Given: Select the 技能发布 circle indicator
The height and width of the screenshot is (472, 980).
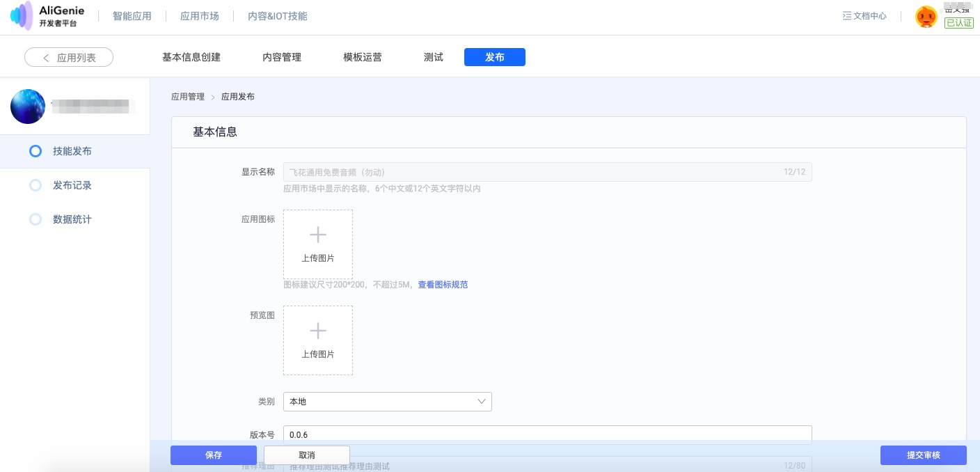Looking at the screenshot, I should [x=35, y=151].
